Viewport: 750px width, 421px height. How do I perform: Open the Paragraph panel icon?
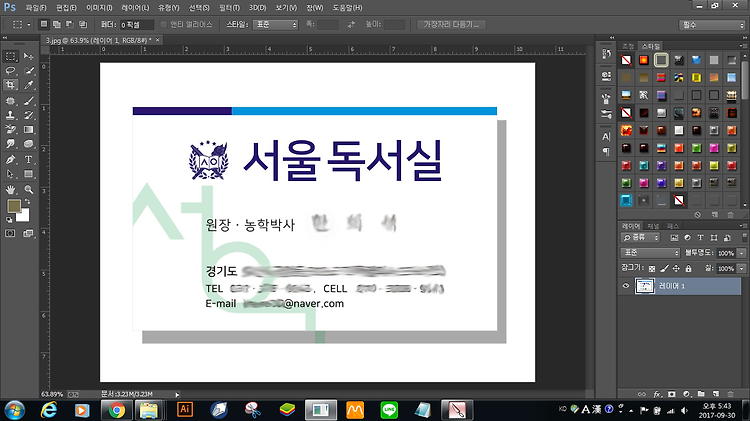[606, 152]
